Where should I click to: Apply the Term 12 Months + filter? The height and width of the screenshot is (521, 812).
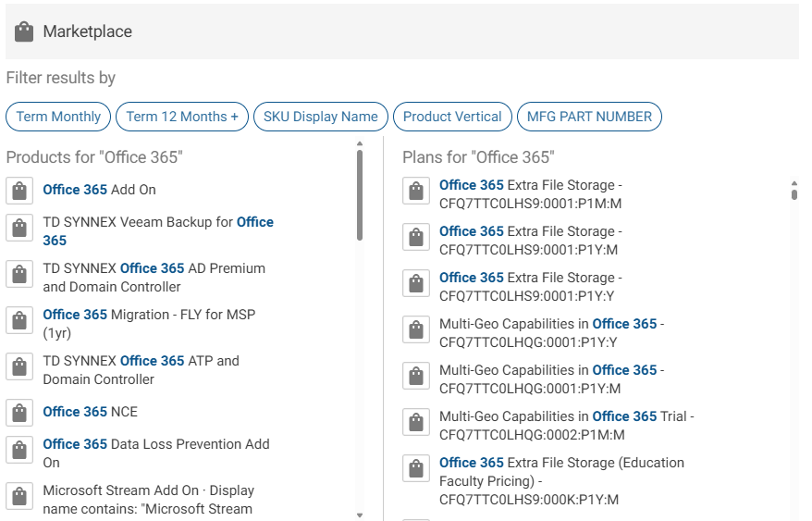click(182, 117)
